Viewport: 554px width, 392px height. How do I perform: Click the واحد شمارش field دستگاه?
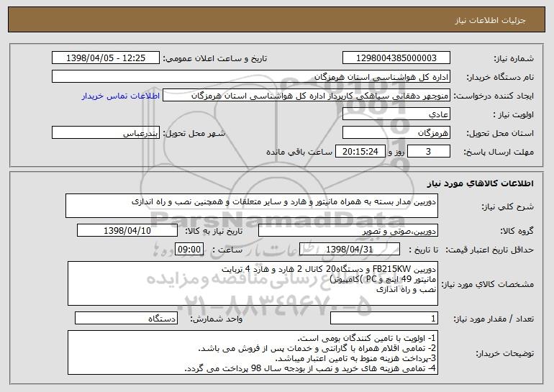click(126, 318)
